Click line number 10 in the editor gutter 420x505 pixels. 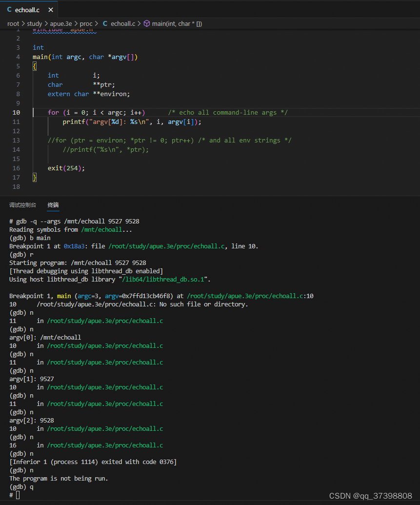click(x=16, y=112)
